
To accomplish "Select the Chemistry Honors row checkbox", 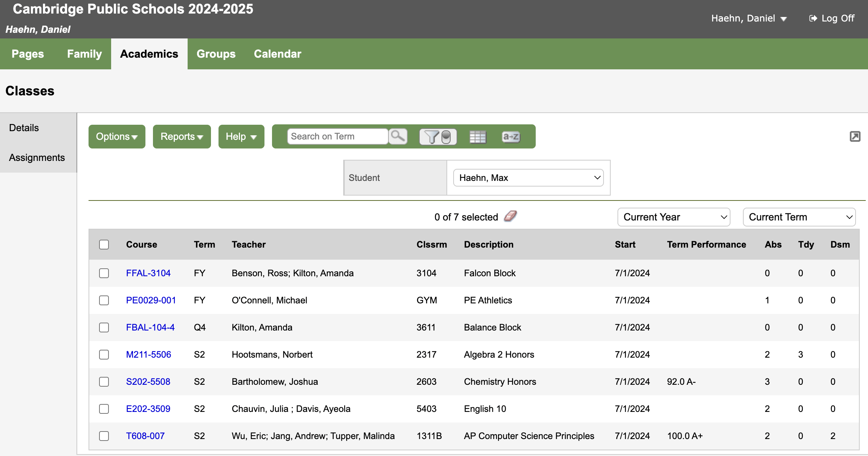I will [104, 382].
